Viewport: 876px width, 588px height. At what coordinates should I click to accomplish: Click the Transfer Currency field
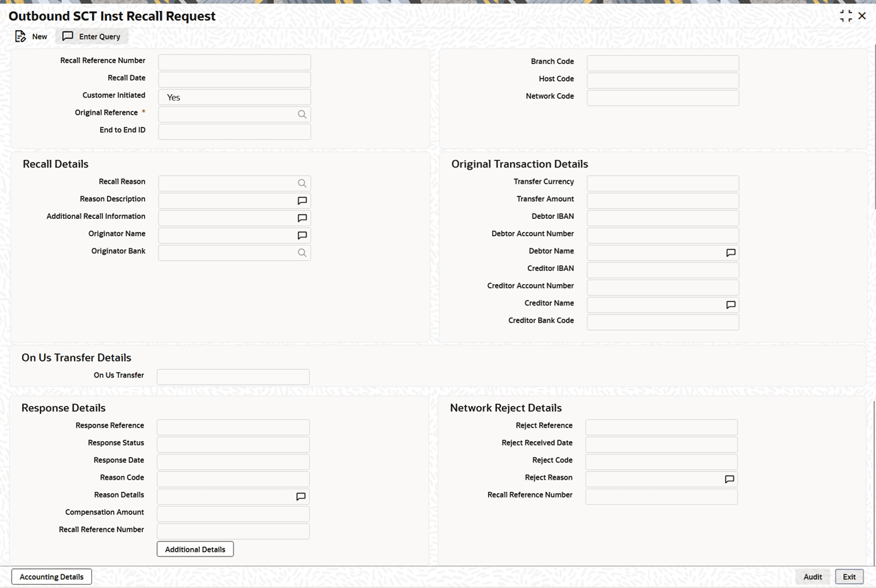tap(662, 183)
